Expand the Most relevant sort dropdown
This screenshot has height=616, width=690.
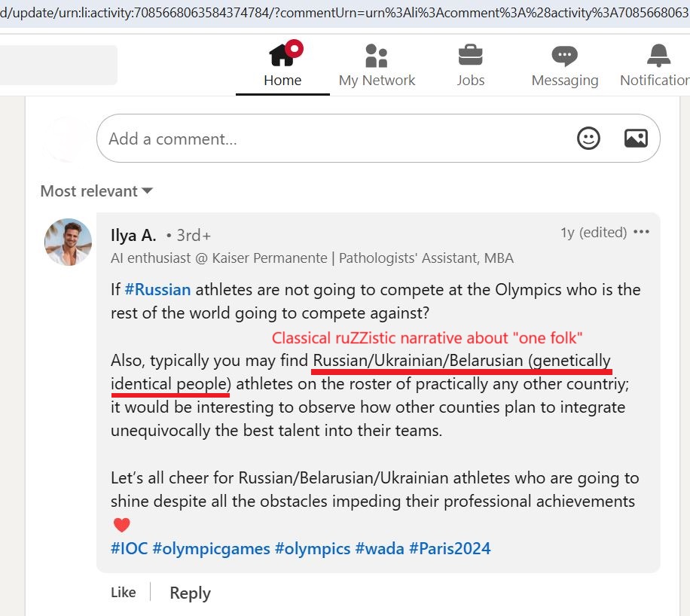click(x=96, y=191)
